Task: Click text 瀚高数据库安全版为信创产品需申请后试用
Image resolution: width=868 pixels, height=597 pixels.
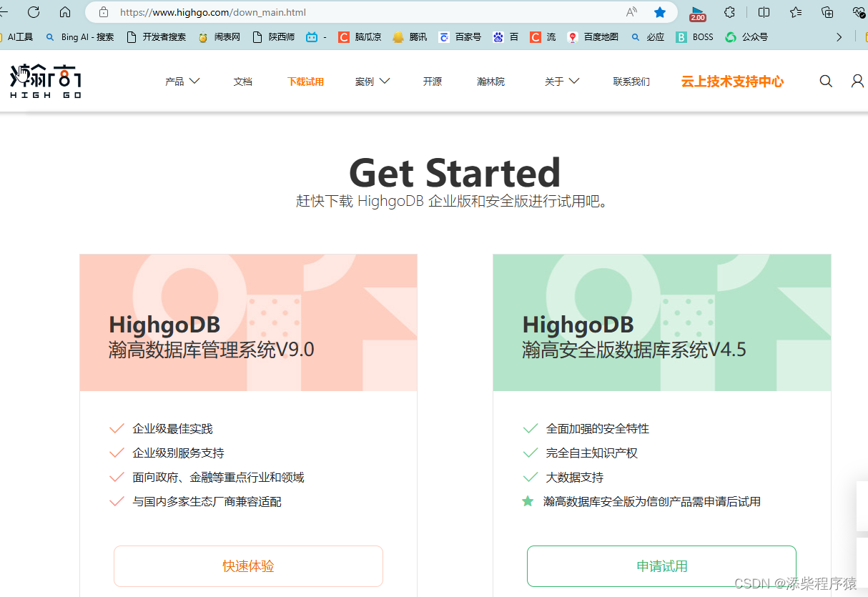Action: coord(652,502)
